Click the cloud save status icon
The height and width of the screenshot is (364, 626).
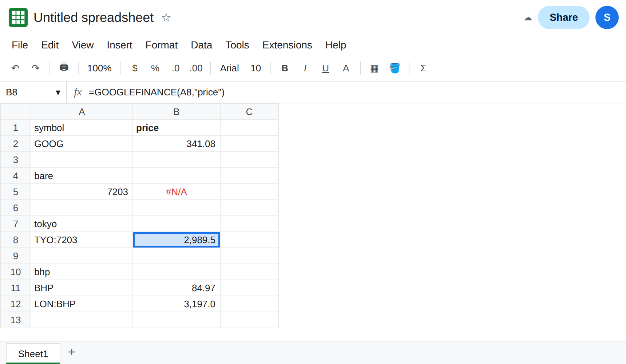(x=528, y=18)
